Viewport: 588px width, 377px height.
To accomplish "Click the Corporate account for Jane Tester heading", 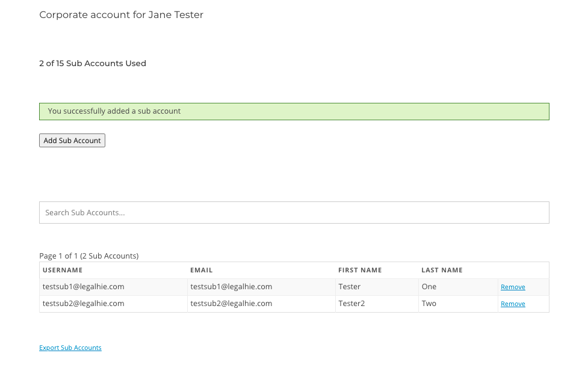I will click(121, 15).
